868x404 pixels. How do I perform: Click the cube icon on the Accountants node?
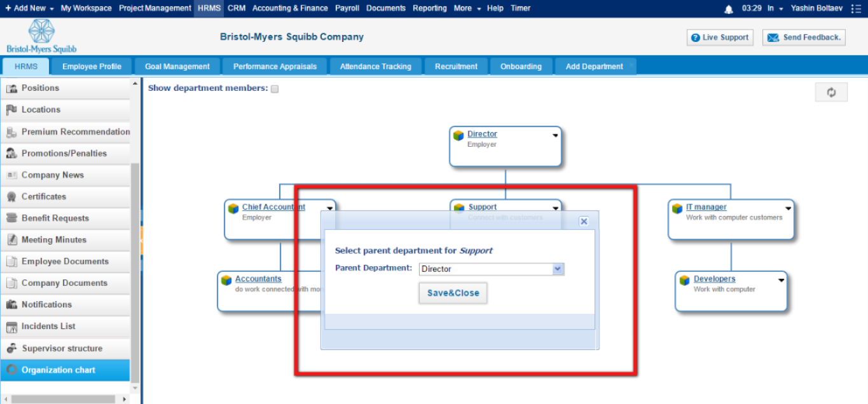tap(226, 280)
